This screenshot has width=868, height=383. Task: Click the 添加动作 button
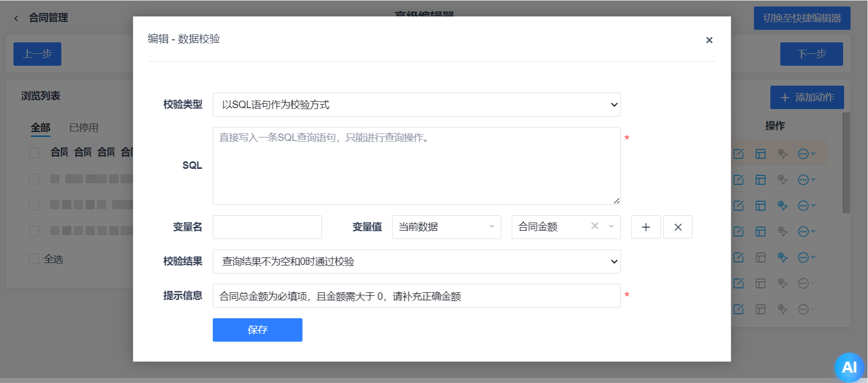807,98
